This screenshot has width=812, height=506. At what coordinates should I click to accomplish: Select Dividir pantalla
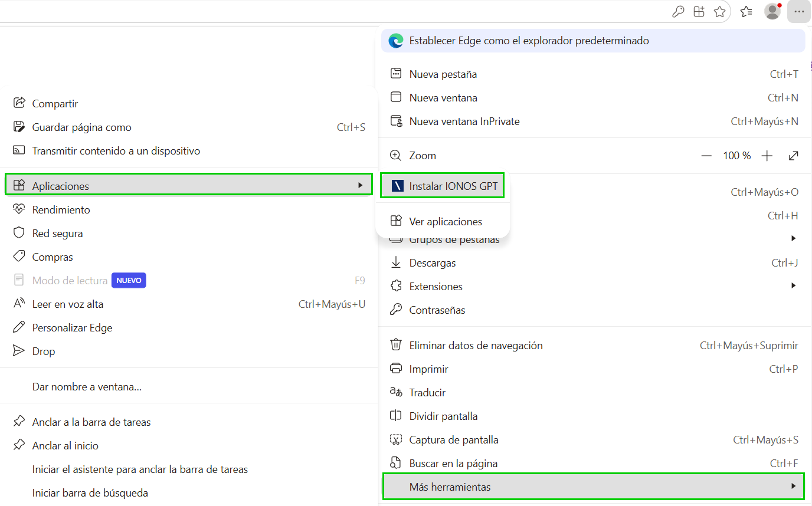[x=593, y=416]
